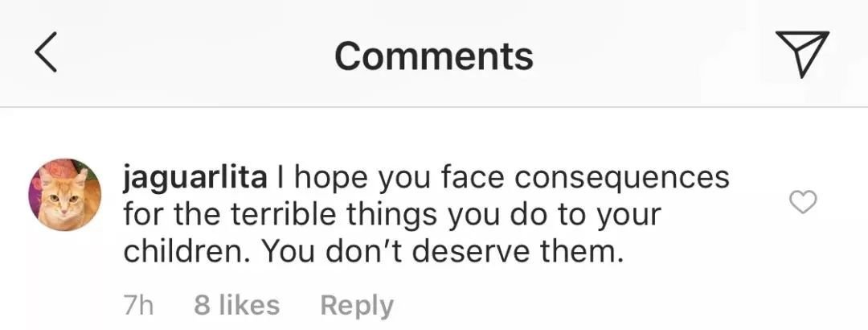The width and height of the screenshot is (868, 330).
Task: Click the Comments header title
Action: tap(433, 56)
